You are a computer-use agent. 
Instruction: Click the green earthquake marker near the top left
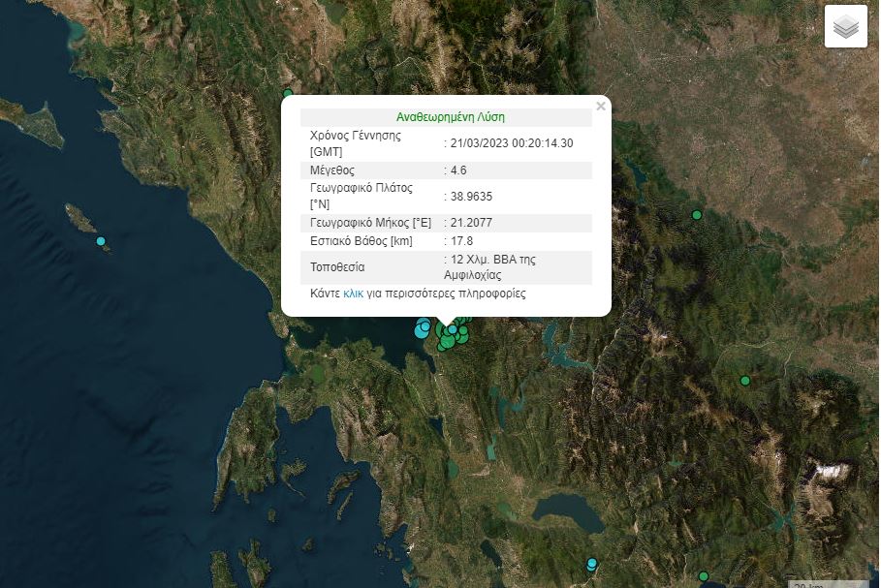288,94
